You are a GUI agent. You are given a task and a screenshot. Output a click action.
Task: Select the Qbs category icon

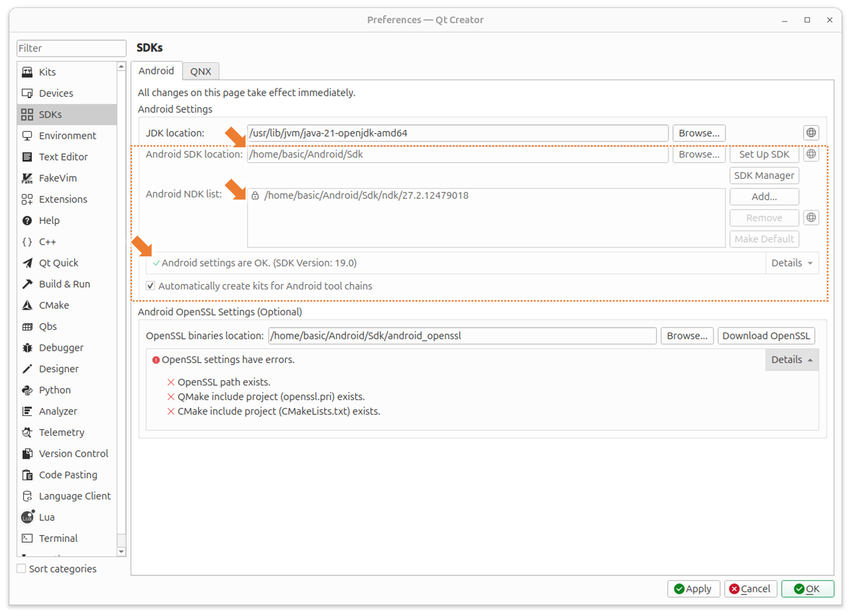point(27,326)
